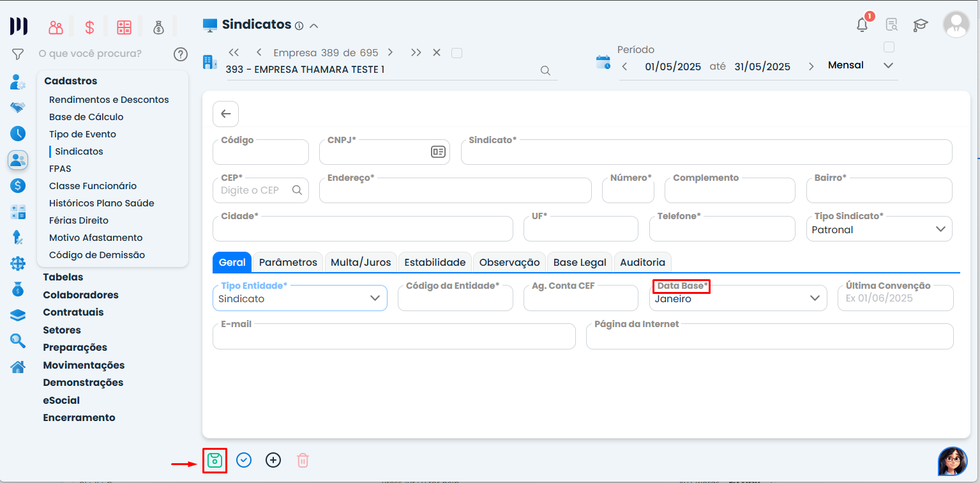
Task: Toggle the checkbox next to Empresa navigation
Action: point(456,53)
